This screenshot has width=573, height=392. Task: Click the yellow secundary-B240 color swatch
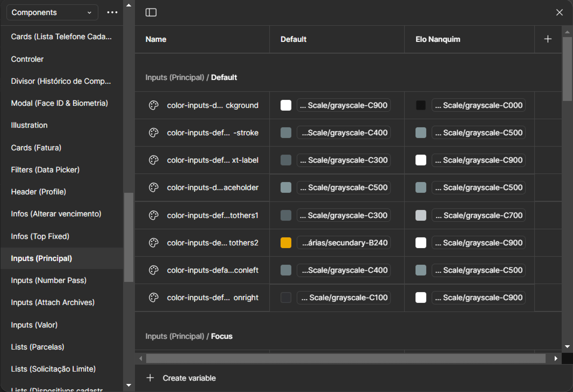click(286, 243)
